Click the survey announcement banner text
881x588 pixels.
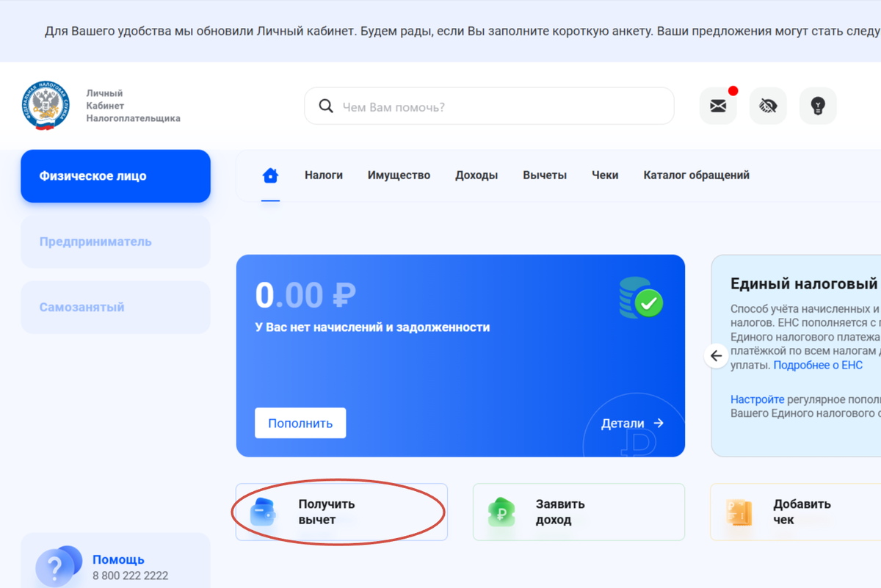point(463,32)
